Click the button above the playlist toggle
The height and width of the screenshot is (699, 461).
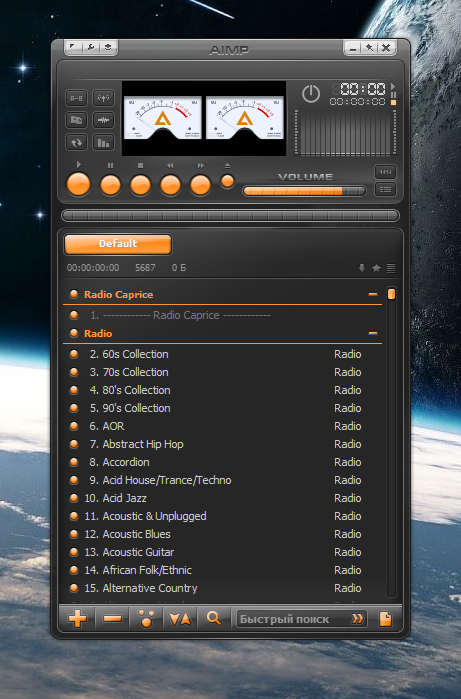tap(385, 172)
